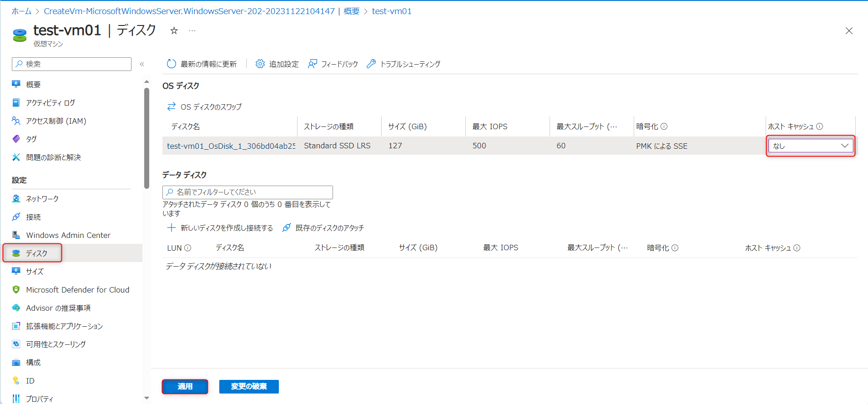Click the 変更の破棄 button
868x404 pixels.
pyautogui.click(x=248, y=386)
